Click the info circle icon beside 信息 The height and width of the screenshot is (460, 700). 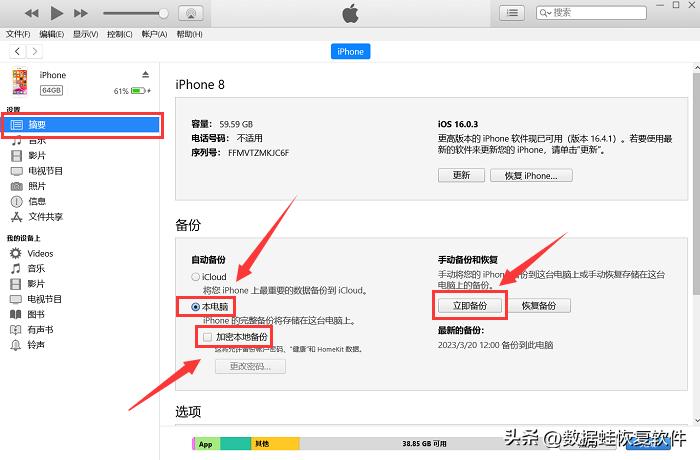click(x=17, y=201)
